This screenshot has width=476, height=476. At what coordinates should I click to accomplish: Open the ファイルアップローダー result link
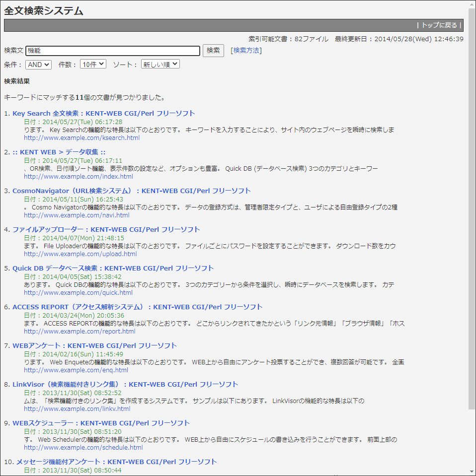pos(112,229)
